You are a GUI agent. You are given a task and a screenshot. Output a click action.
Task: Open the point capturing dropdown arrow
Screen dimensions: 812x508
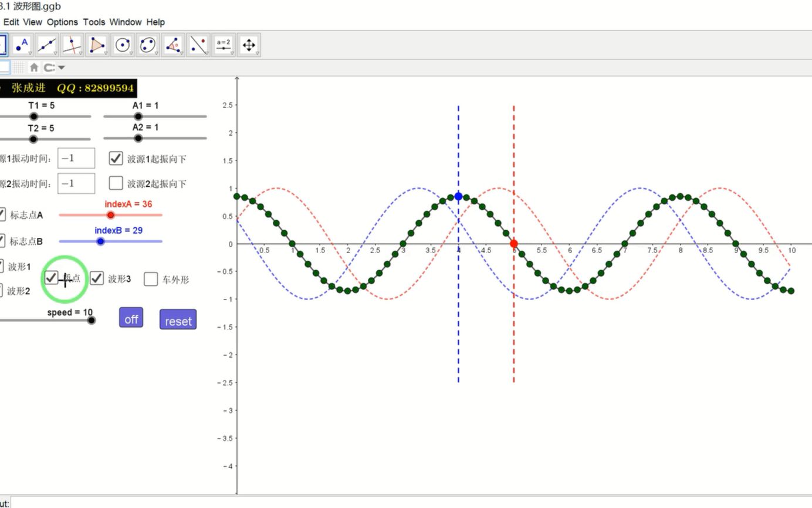(x=62, y=68)
